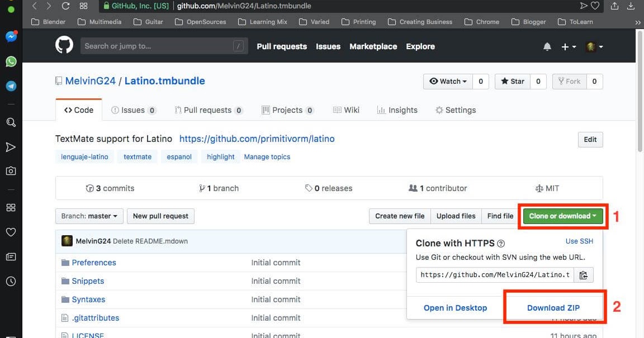Star the repository
This screenshot has width=644, height=338.
[x=513, y=82]
